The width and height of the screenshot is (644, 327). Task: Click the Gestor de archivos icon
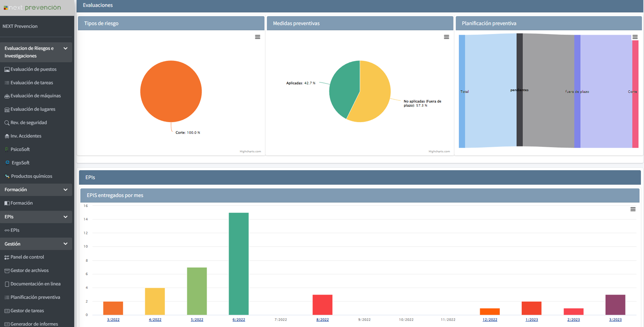point(7,271)
